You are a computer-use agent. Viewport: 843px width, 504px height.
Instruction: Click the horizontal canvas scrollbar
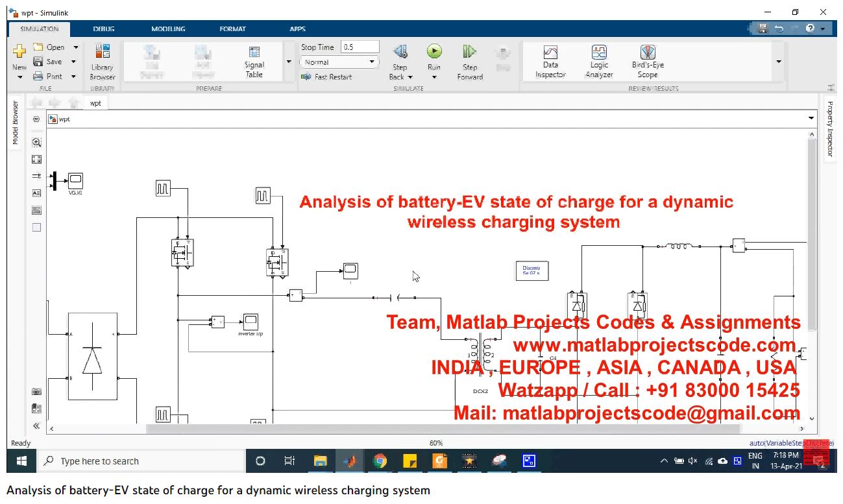pos(443,428)
